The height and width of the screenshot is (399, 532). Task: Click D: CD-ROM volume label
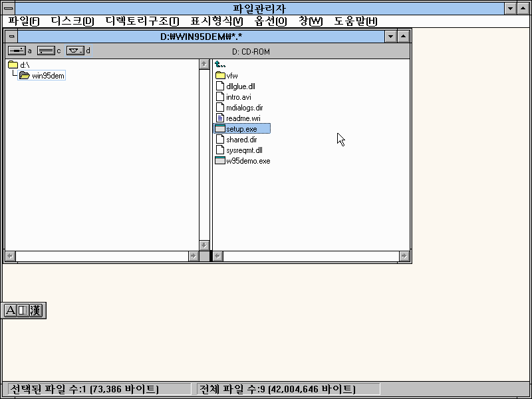[x=251, y=52]
